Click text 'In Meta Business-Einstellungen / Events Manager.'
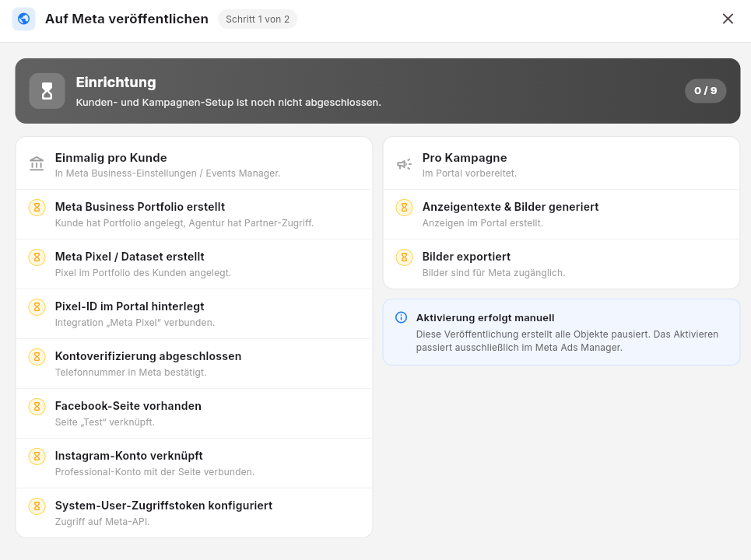The width and height of the screenshot is (751, 560). 167,173
